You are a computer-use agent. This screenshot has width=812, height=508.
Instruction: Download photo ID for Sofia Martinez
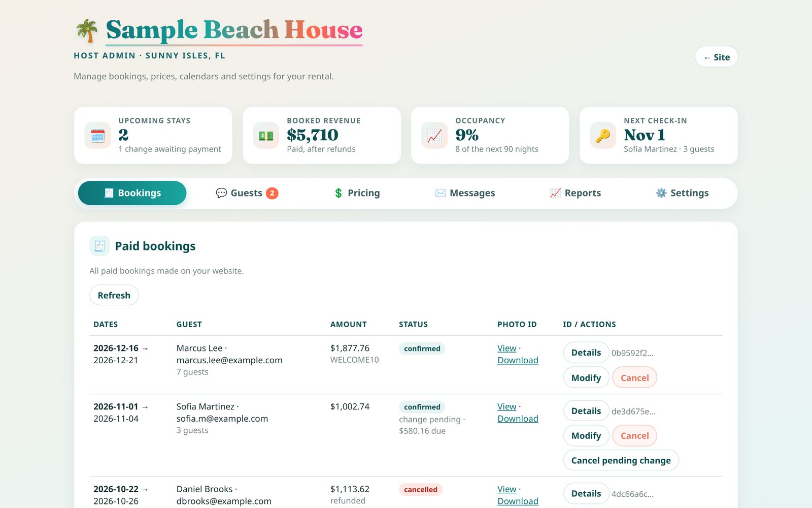(x=518, y=419)
